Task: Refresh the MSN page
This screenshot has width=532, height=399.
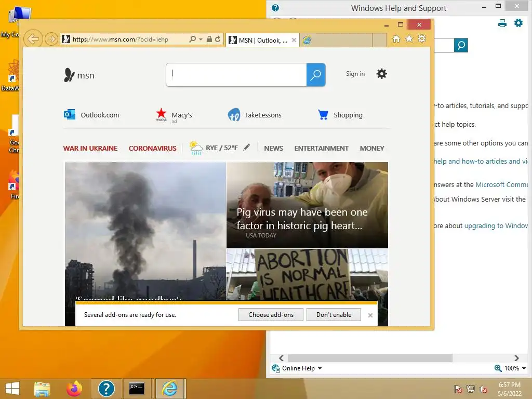Action: pos(218,39)
